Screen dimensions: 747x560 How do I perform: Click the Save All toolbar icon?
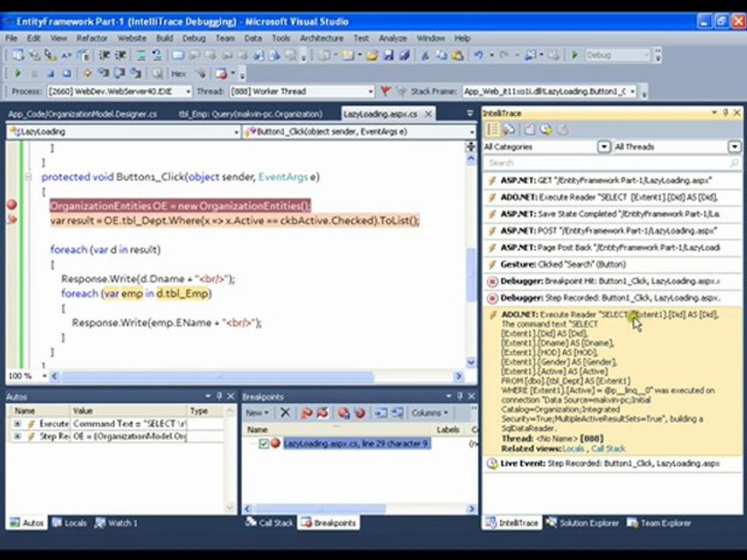[x=404, y=55]
